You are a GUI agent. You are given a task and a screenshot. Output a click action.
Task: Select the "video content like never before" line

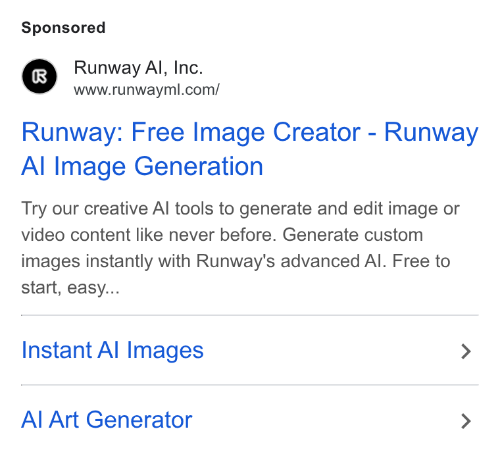click(x=149, y=235)
